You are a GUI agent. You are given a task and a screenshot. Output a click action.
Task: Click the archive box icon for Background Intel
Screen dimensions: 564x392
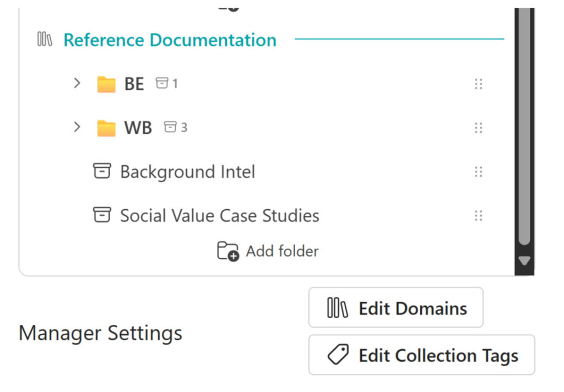tap(101, 172)
